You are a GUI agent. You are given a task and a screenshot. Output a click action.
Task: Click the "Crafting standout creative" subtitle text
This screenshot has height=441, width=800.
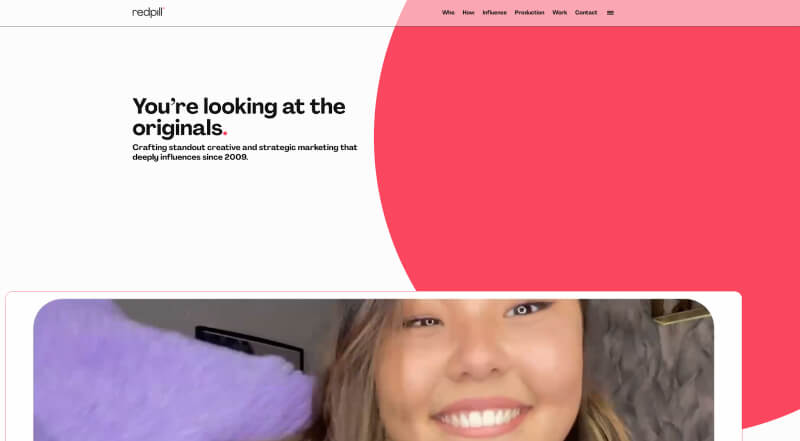click(x=186, y=147)
